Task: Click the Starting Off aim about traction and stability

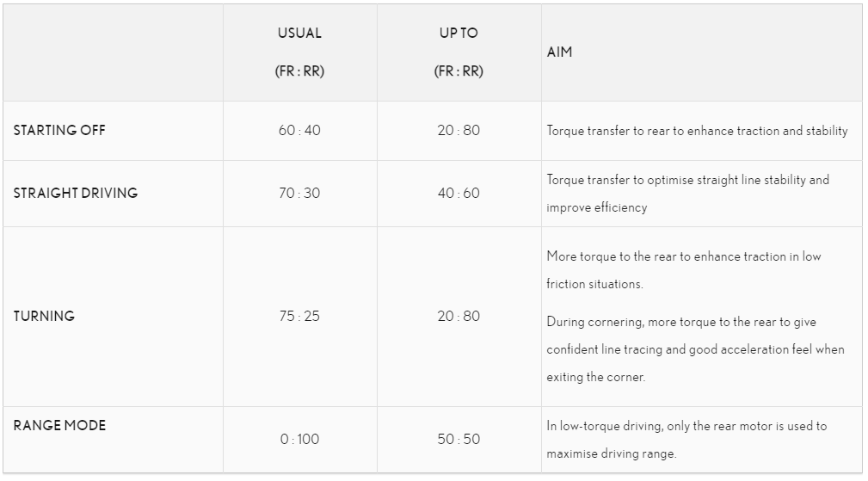Action: (x=697, y=131)
